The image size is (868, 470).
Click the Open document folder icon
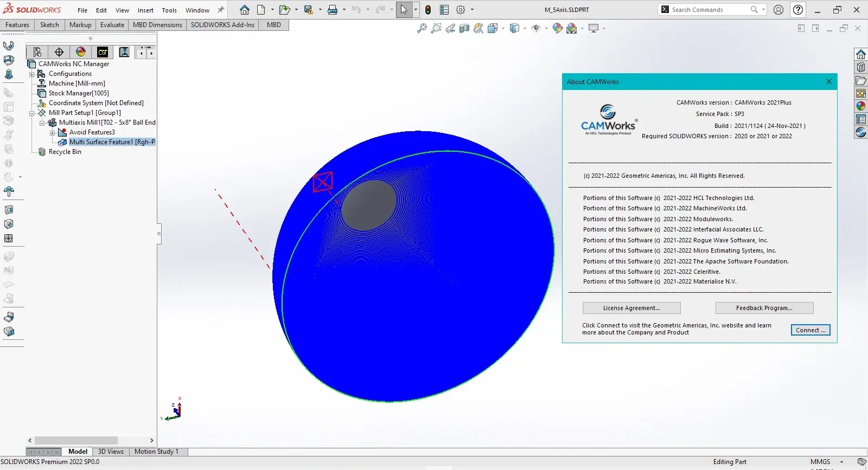[284, 10]
